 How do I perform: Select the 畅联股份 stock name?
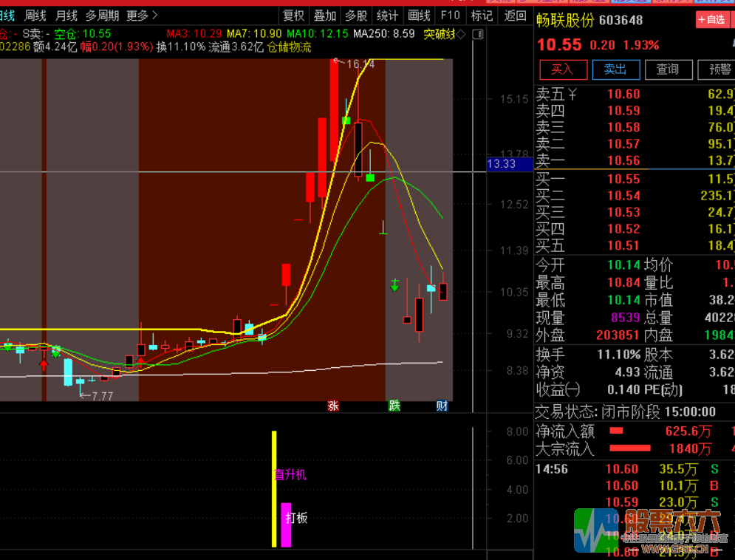coord(565,20)
